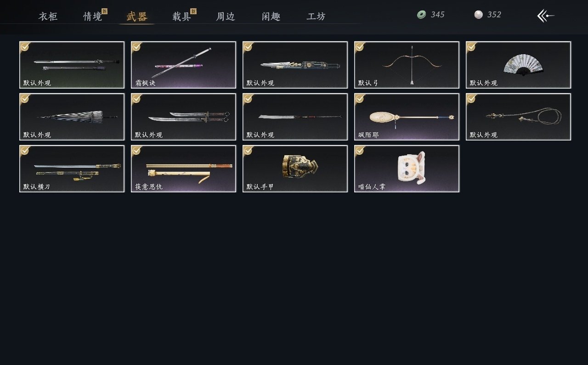This screenshot has height=365, width=588.
Task: Switch to the 工坊 workshop tab
Action: 316,17
